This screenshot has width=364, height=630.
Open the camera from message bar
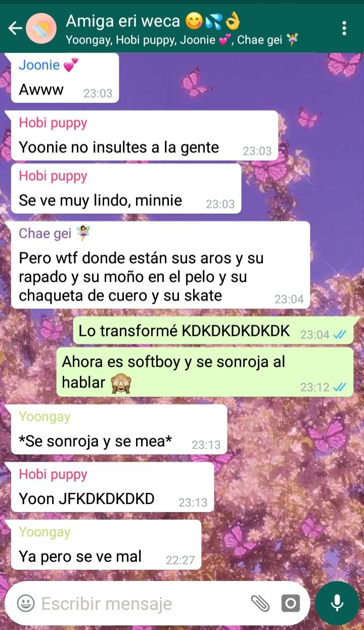point(291,603)
